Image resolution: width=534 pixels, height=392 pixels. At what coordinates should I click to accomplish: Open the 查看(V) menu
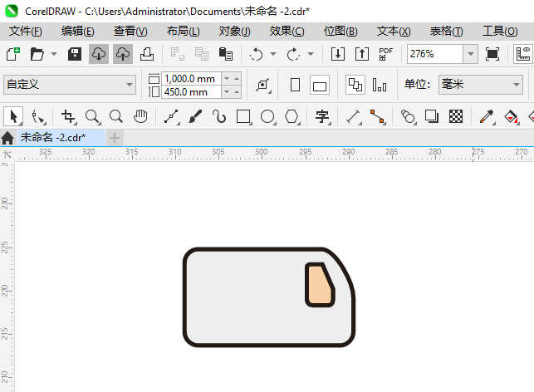130,32
